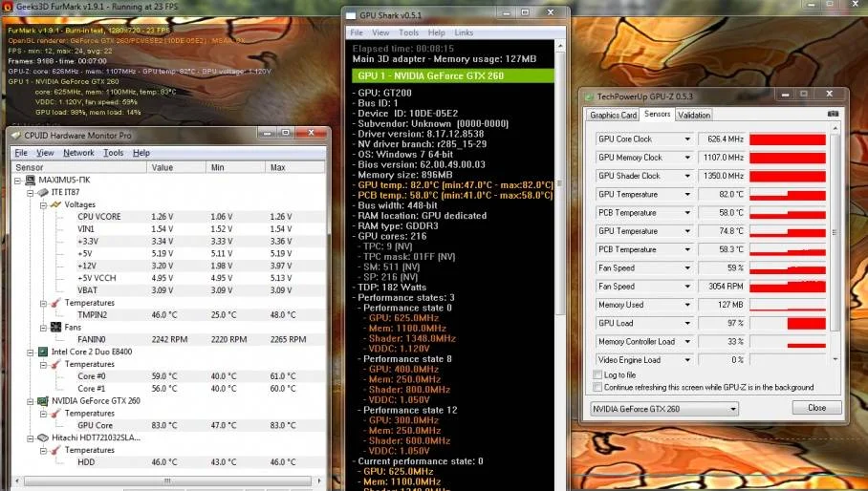Click the 3054 RPM fan speed value
The width and height of the screenshot is (868, 491).
click(x=726, y=287)
